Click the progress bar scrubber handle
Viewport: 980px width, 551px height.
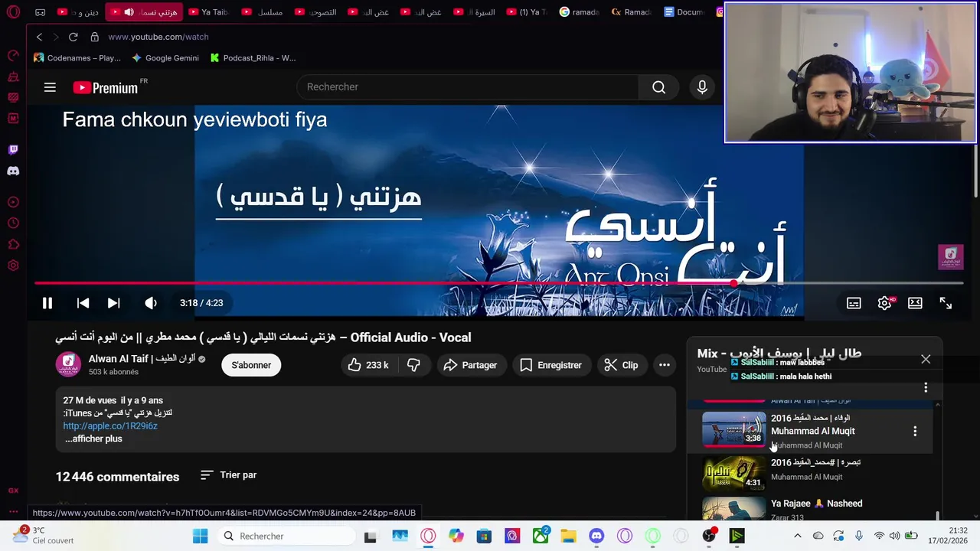(733, 283)
